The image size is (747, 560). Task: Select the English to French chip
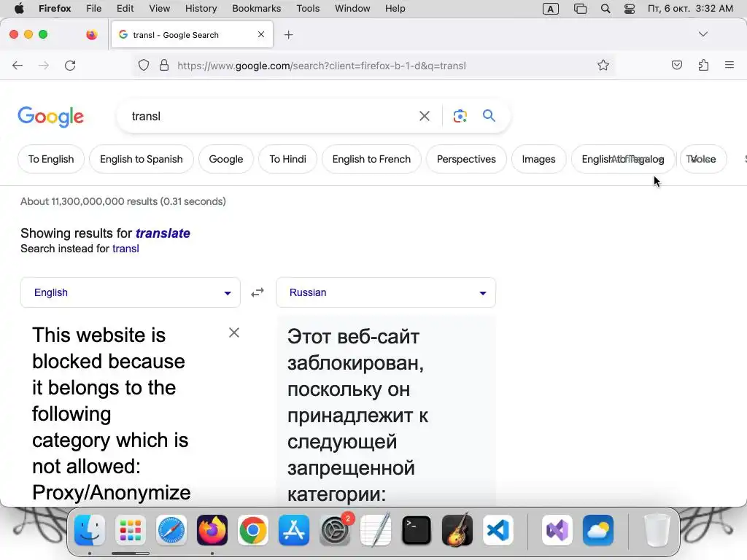pos(371,159)
